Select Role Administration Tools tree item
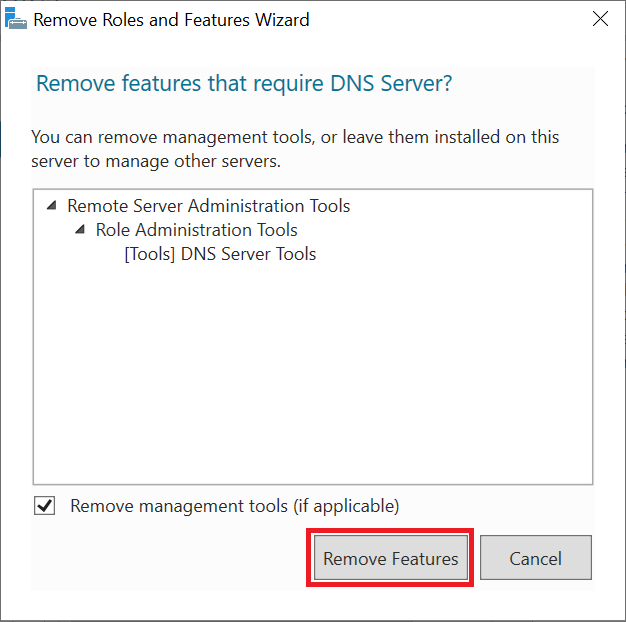 click(x=196, y=230)
